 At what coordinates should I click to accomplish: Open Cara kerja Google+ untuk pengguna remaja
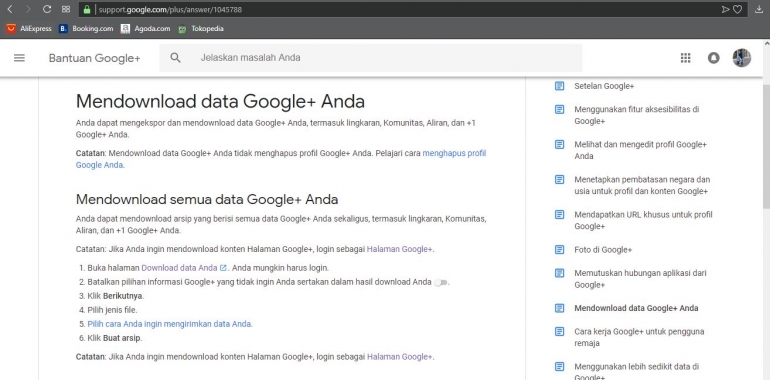(x=639, y=337)
